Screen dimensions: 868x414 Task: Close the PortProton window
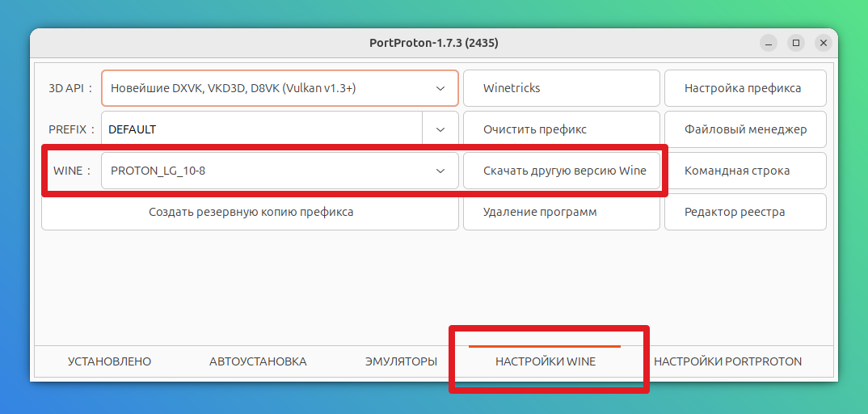(824, 43)
